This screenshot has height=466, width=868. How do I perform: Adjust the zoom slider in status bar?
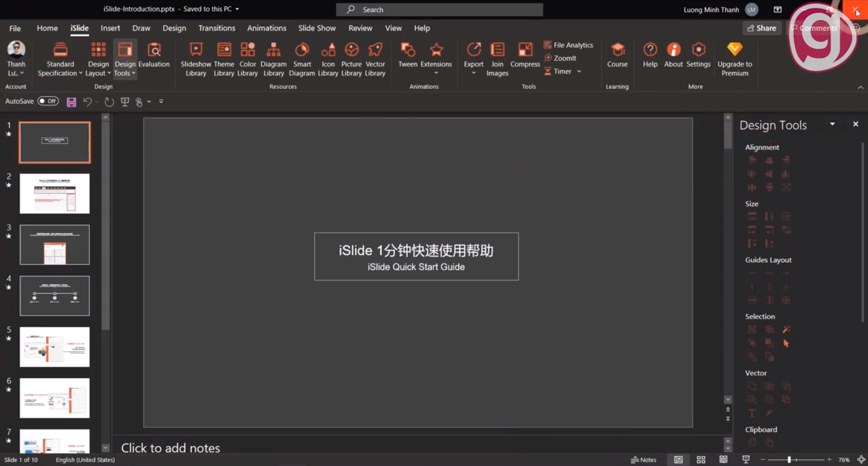[x=789, y=460]
